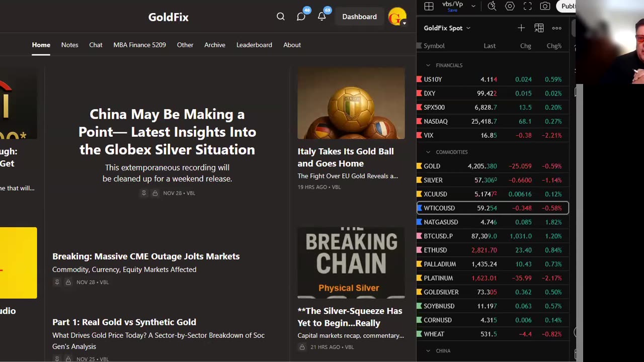
Task: Switch to the Home tab
Action: [x=41, y=45]
